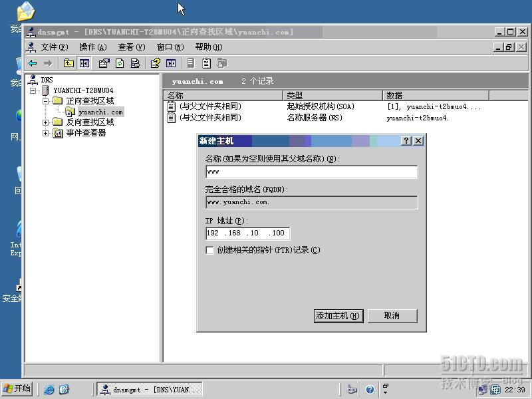Collapse the 正向查找区域 node

pos(45,101)
